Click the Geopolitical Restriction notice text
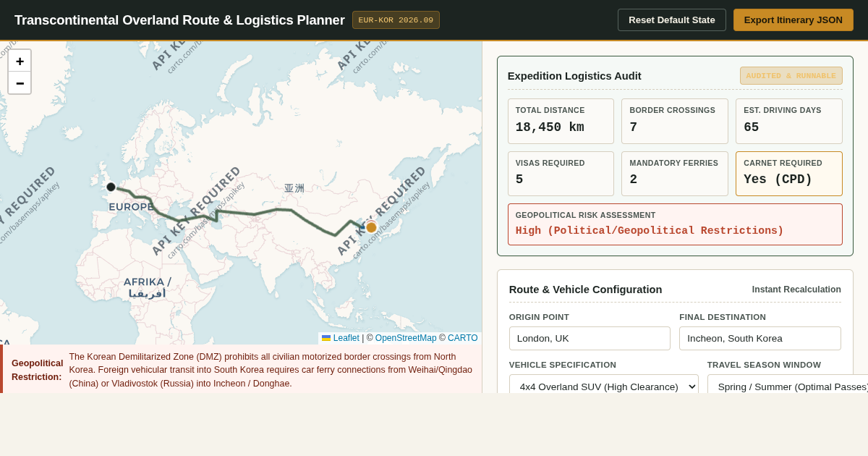 point(271,371)
